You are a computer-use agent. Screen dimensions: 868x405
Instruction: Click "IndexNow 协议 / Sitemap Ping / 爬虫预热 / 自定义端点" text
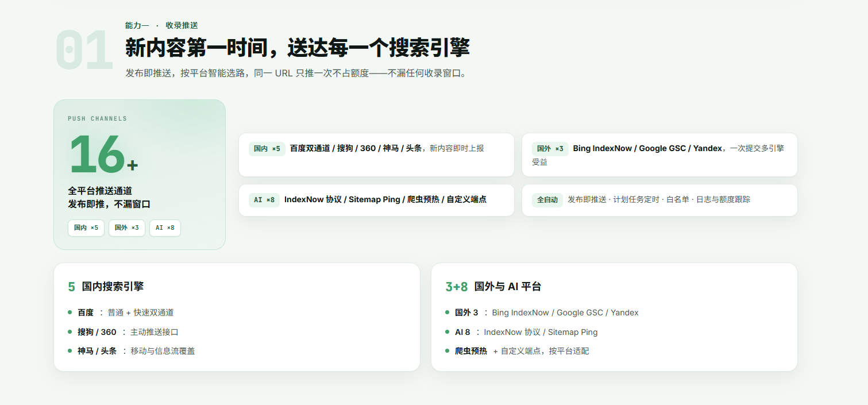pyautogui.click(x=385, y=199)
